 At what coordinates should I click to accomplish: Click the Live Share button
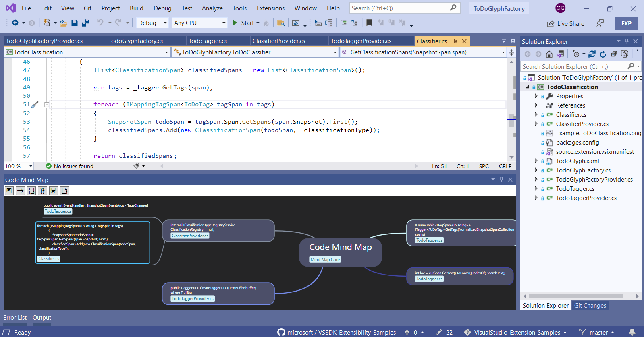[566, 24]
